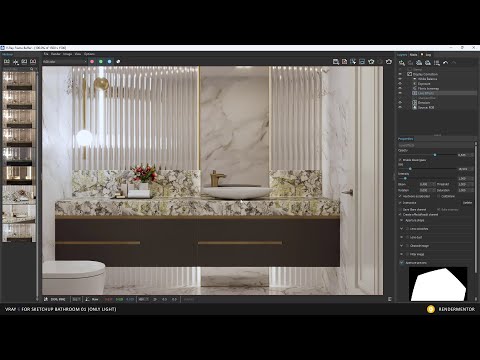Click the green channel circle button

click(x=101, y=62)
